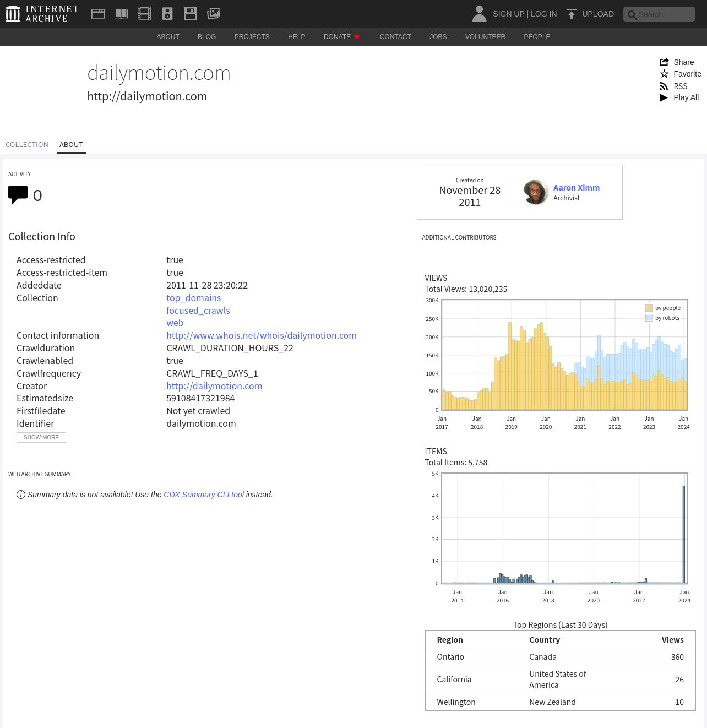Viewport: 707px width, 728px height.
Task: Expand collection info with SHOW MORE
Action: coord(41,437)
